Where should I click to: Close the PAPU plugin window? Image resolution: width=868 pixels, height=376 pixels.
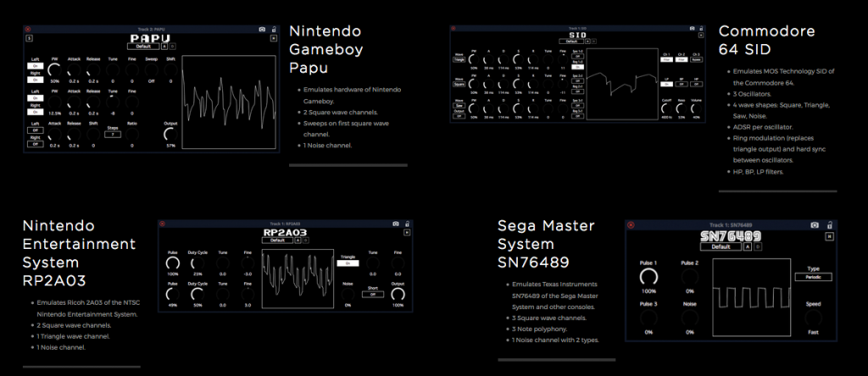[28, 30]
